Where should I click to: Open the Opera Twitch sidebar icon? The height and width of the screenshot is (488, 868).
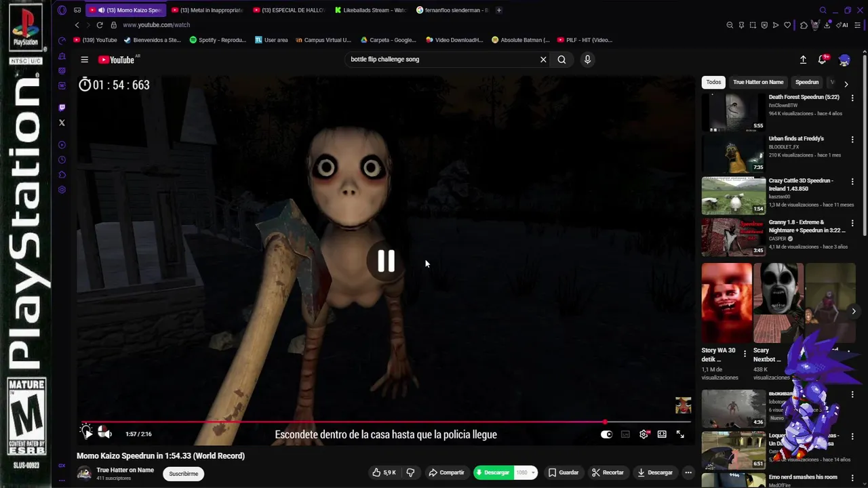pyautogui.click(x=62, y=107)
